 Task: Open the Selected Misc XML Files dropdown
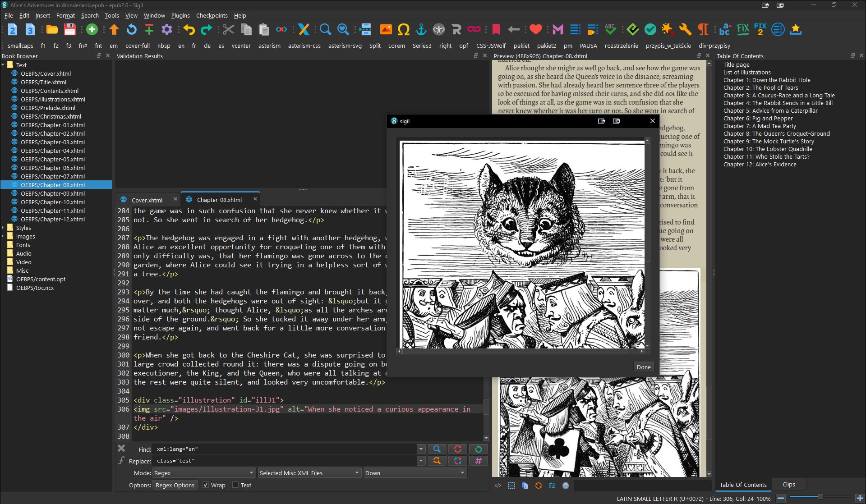[x=309, y=473]
